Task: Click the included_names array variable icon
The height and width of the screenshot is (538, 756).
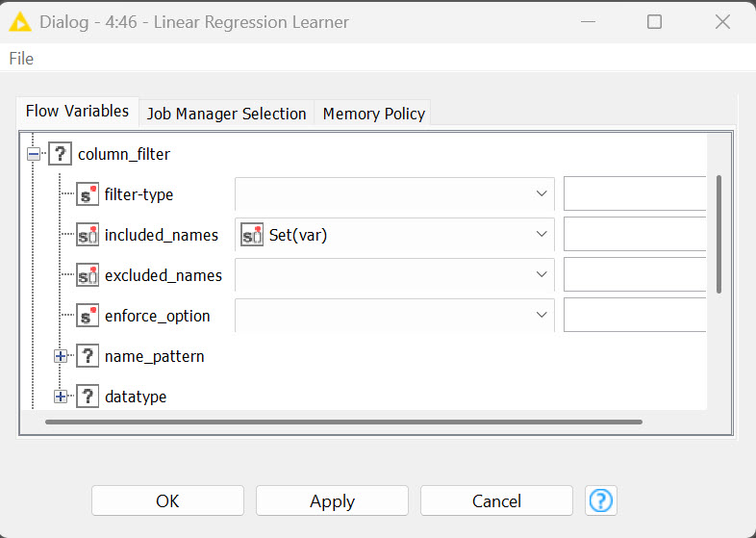Action: click(x=88, y=235)
